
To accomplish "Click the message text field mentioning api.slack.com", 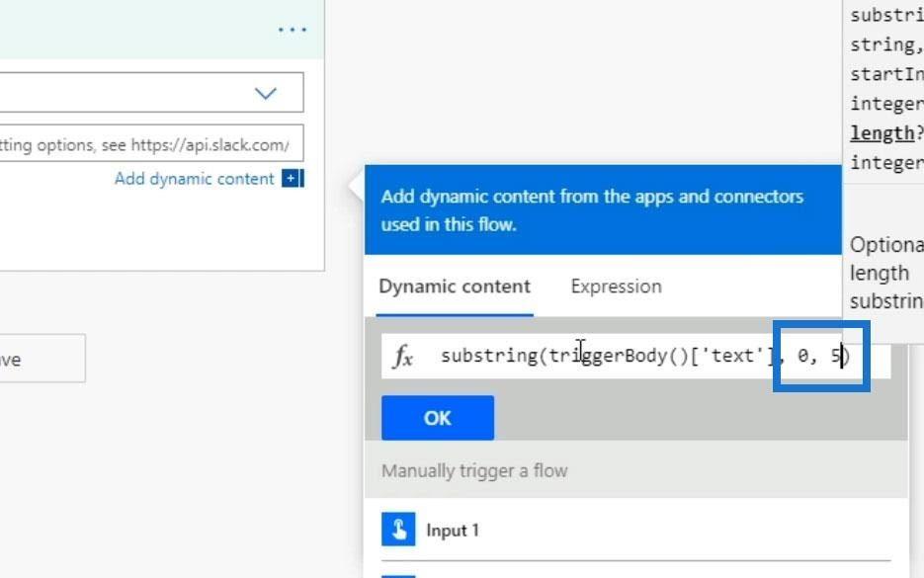I will click(151, 143).
